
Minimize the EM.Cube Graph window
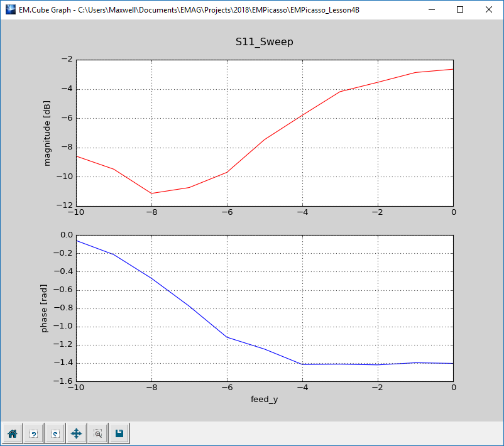(432, 9)
